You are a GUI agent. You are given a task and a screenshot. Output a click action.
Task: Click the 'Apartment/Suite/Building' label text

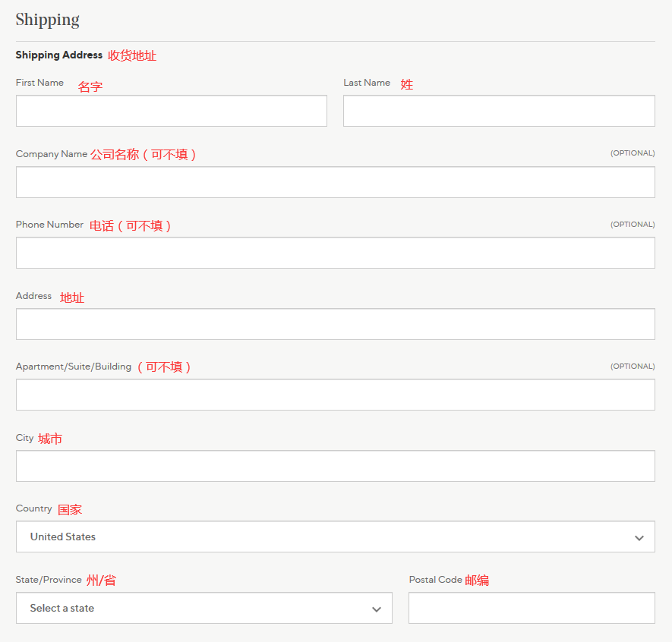point(74,367)
